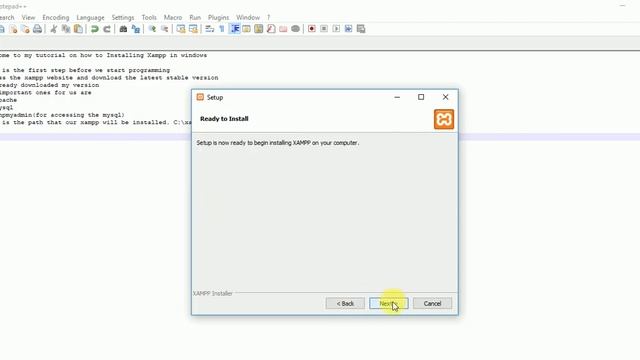Click line 'important ones for us are'
Viewport: 640px width, 360px height.
[x=46, y=93]
